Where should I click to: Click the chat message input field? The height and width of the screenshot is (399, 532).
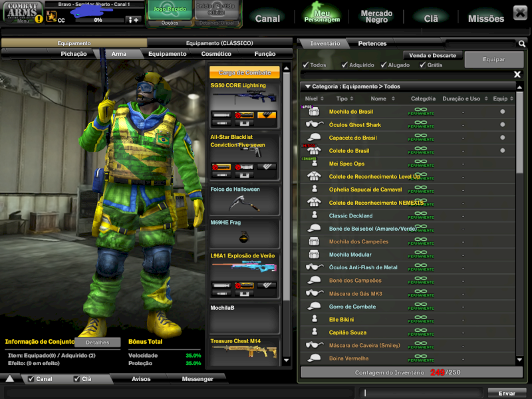coord(421,393)
